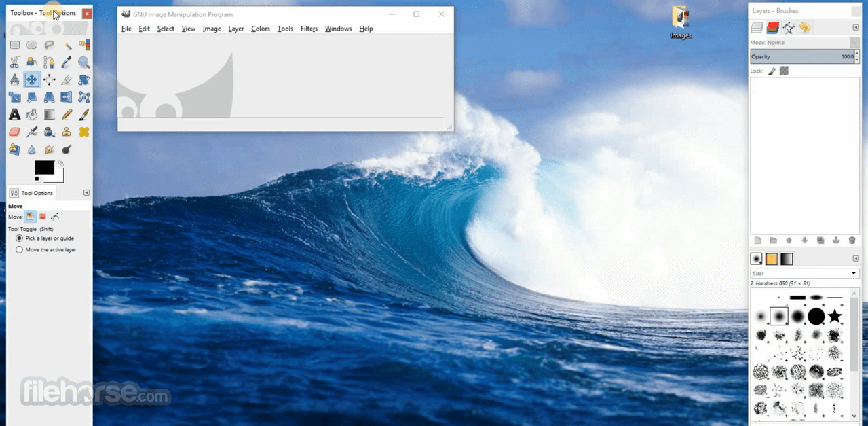Image resolution: width=868 pixels, height=426 pixels.
Task: Enable 'Move the active layer' option
Action: tap(46, 249)
